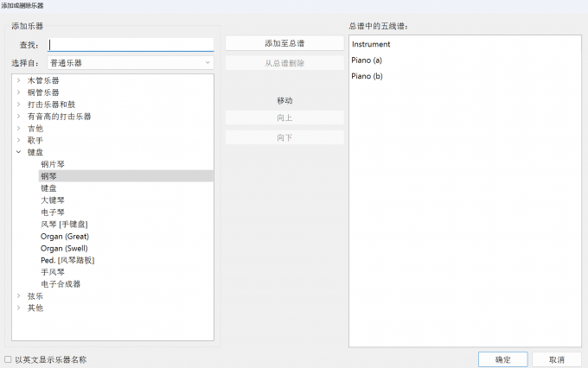Click the 向下 move button
The width and height of the screenshot is (588, 368).
click(284, 137)
